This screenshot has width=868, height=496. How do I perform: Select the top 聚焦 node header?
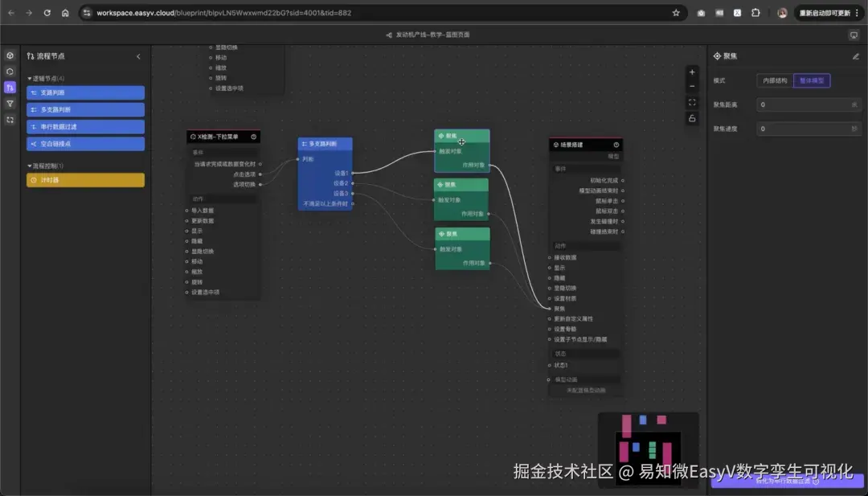click(x=462, y=136)
